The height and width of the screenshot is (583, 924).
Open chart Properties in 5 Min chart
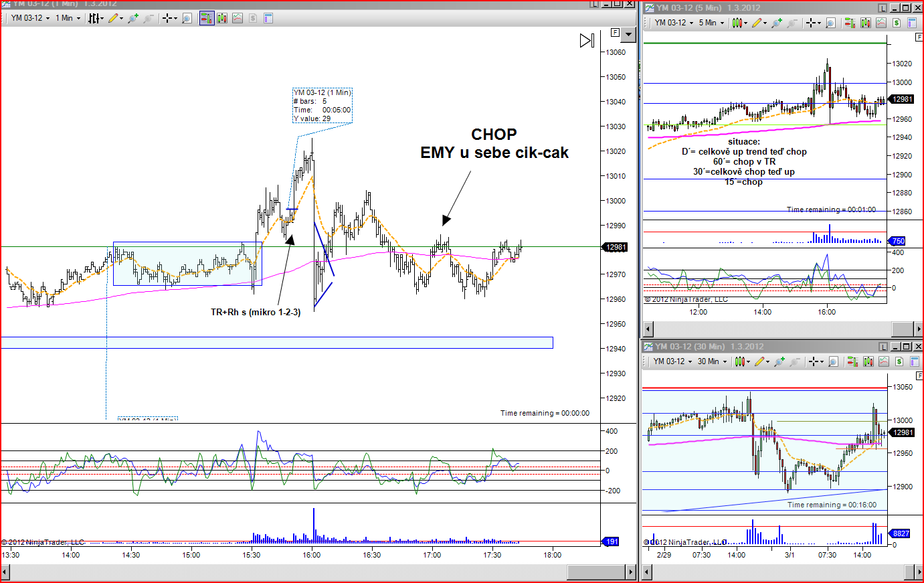[x=912, y=23]
